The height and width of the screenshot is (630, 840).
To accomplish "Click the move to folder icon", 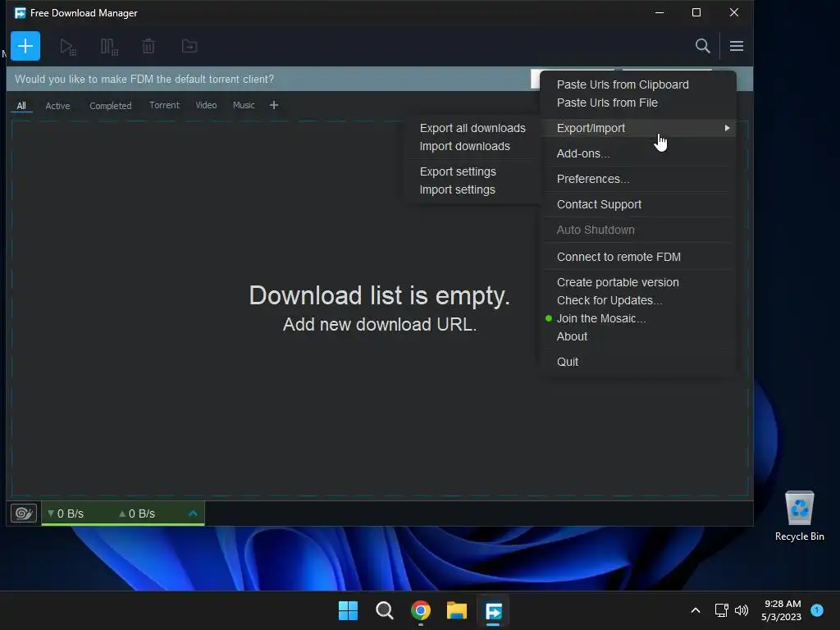I will click(x=189, y=47).
